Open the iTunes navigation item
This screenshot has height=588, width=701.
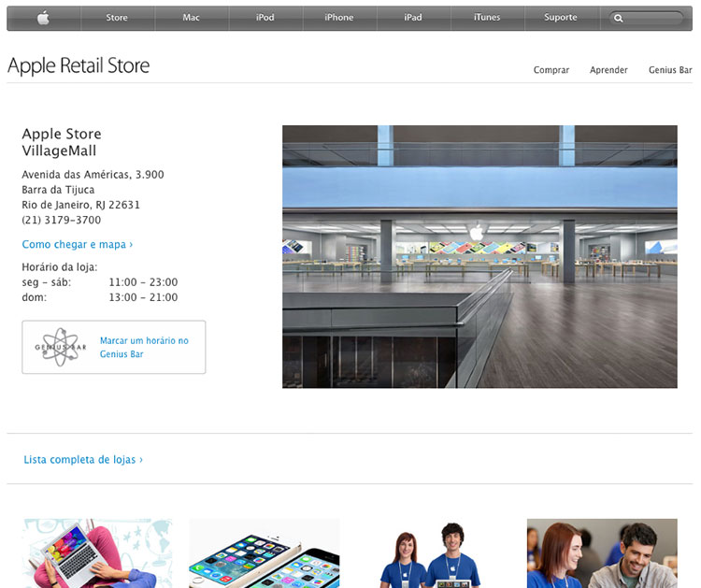[x=487, y=18]
